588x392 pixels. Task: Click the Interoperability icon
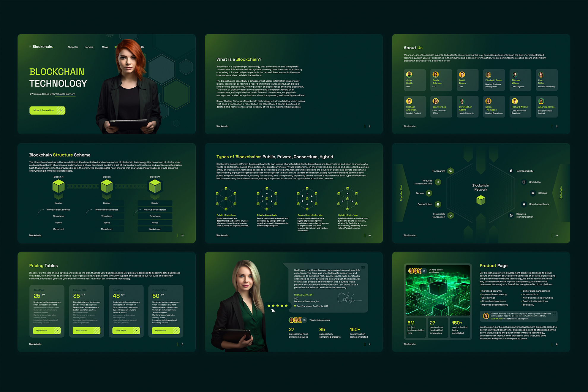511,171
